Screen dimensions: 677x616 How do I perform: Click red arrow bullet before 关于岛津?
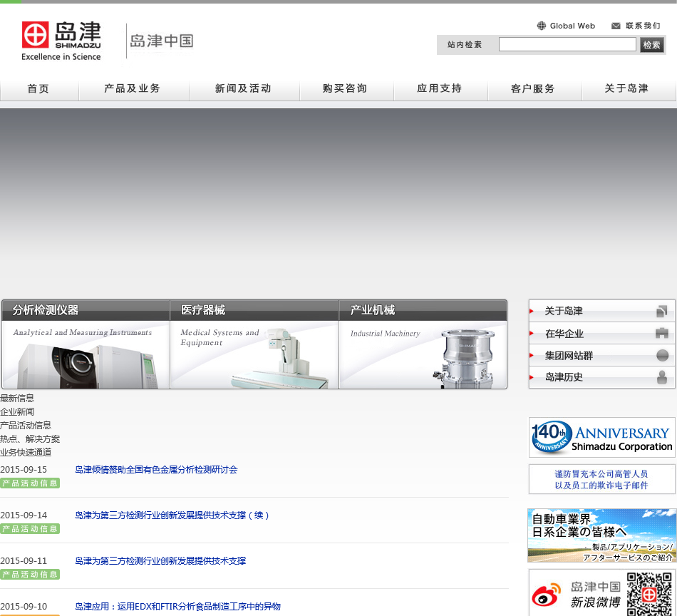pyautogui.click(x=532, y=311)
